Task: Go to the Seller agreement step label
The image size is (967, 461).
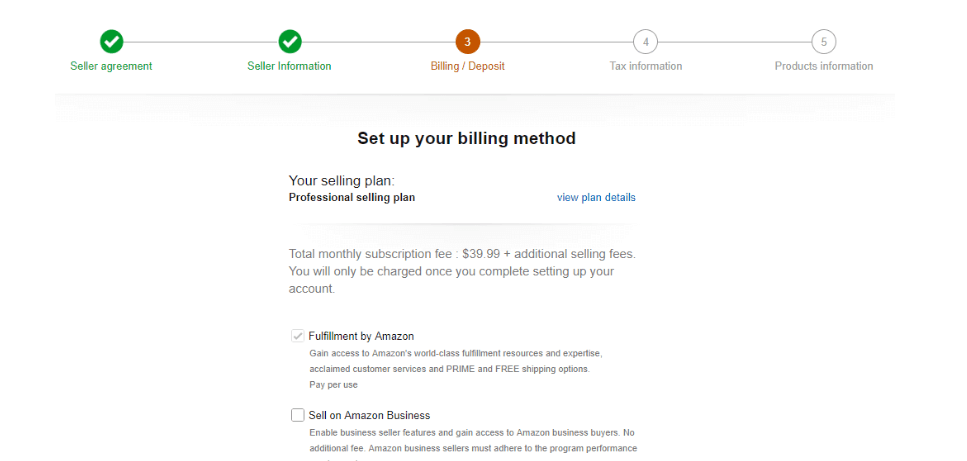Action: (111, 66)
